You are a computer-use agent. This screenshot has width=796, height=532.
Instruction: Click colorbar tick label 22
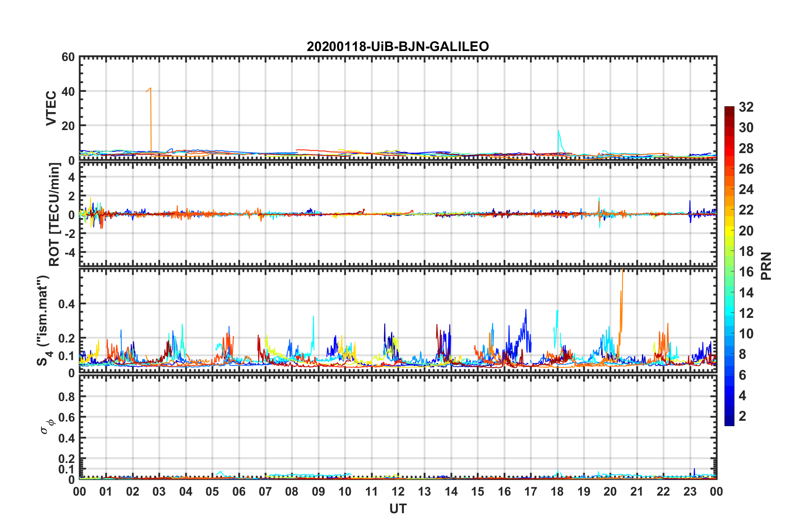(746, 210)
